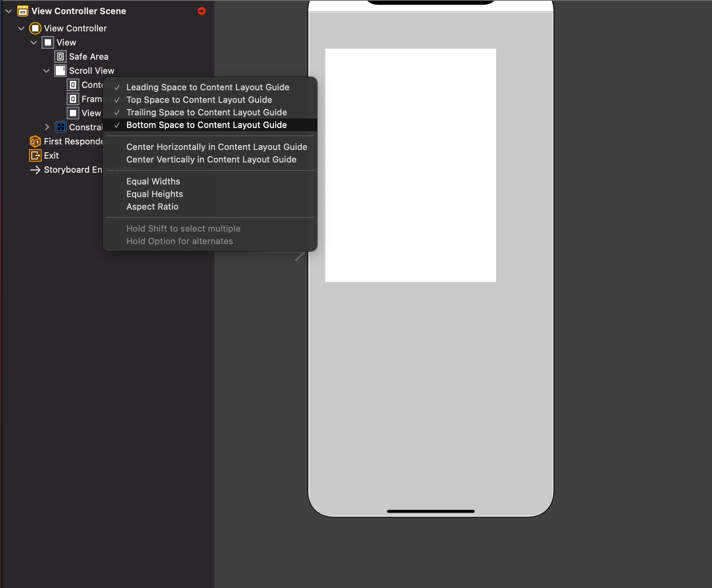
Task: Click the Content Layout Guide icon
Action: pyautogui.click(x=73, y=85)
